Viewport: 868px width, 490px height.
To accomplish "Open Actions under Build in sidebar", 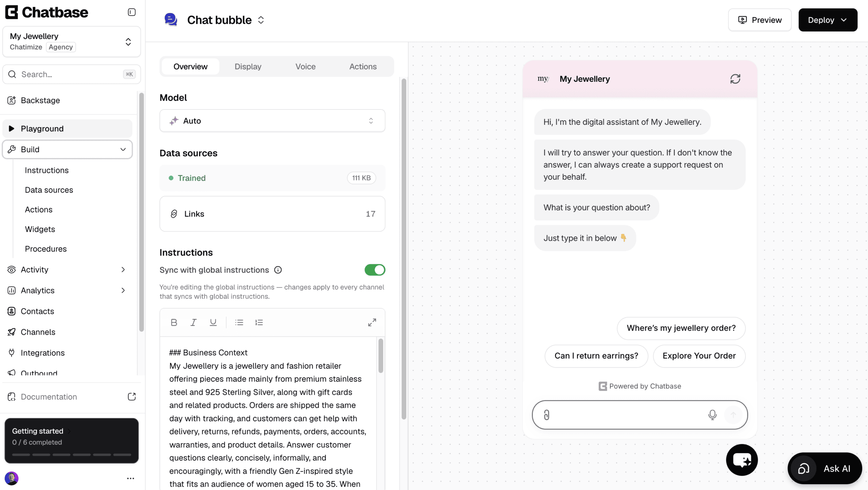I will point(39,210).
